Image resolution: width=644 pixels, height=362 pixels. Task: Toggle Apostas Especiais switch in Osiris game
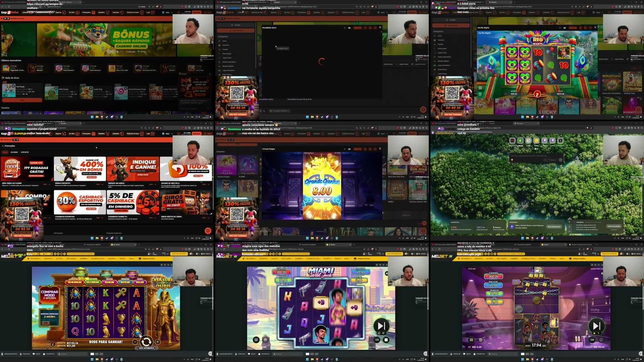[x=49, y=323]
